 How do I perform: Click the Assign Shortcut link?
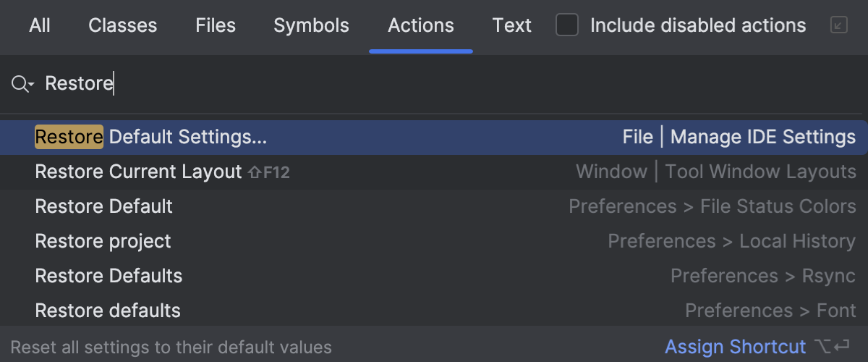click(735, 347)
